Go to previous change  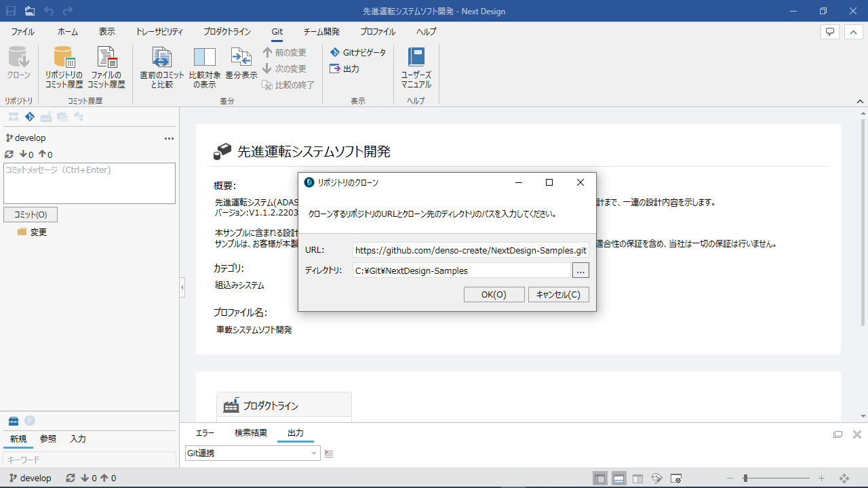tap(285, 52)
